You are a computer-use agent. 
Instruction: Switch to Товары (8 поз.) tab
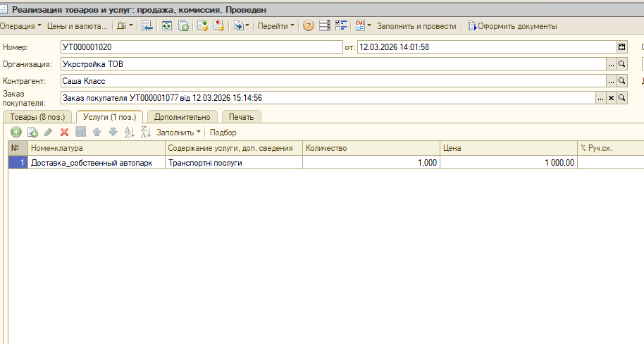(x=37, y=117)
